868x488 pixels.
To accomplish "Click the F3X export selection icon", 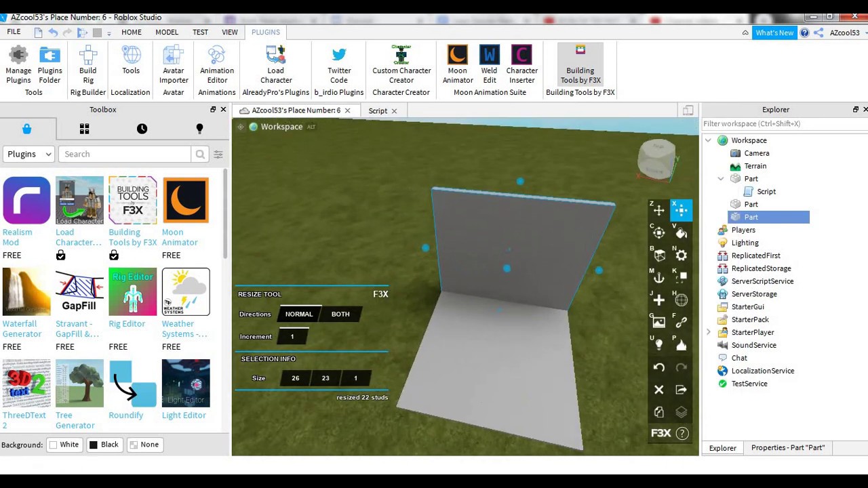I will click(682, 390).
